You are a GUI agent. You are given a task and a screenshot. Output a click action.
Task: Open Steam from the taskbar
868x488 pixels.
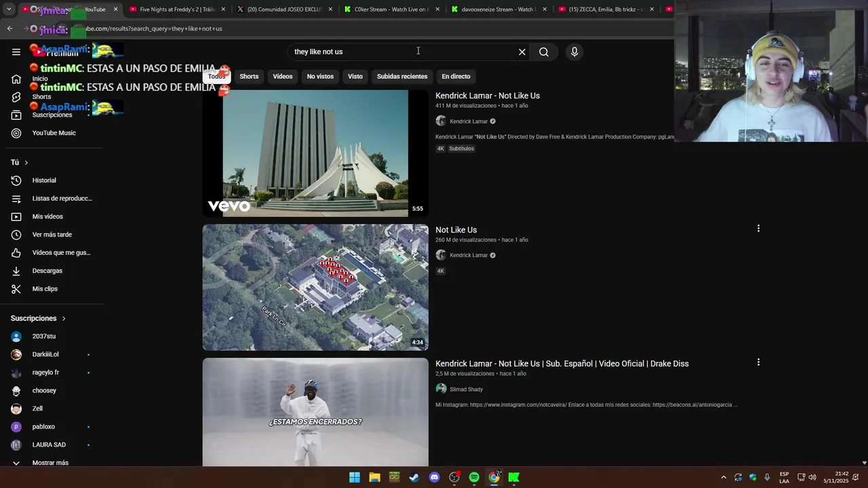pos(414,477)
